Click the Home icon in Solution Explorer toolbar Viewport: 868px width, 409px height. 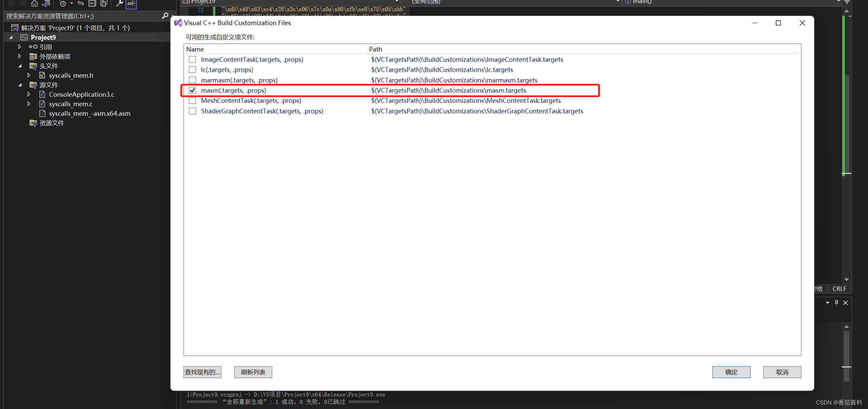34,3
